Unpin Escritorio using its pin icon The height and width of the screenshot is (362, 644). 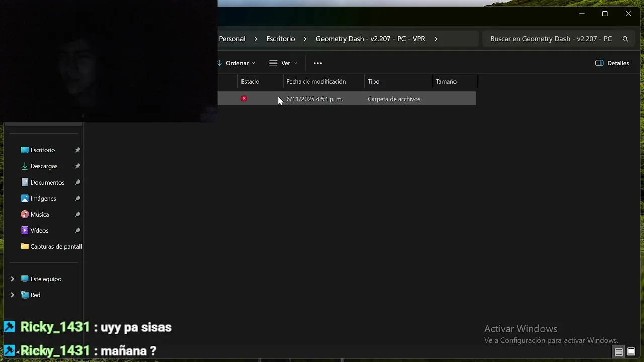pos(77,150)
